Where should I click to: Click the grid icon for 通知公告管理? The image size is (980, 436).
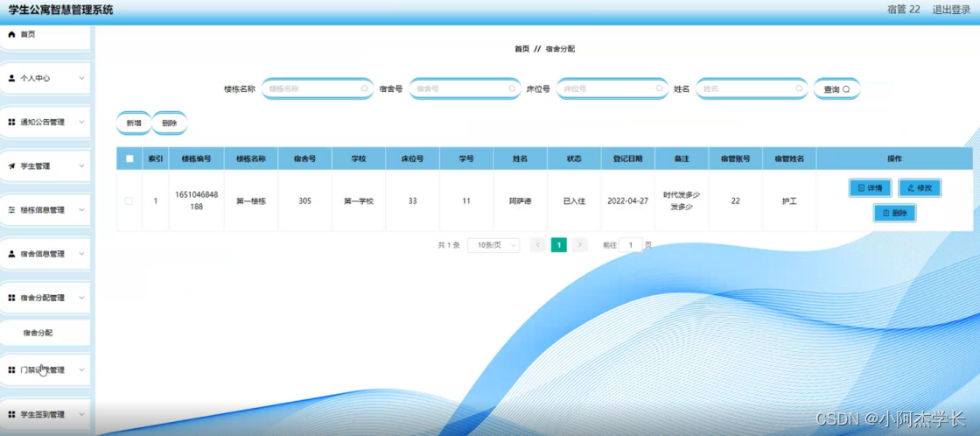pos(11,122)
